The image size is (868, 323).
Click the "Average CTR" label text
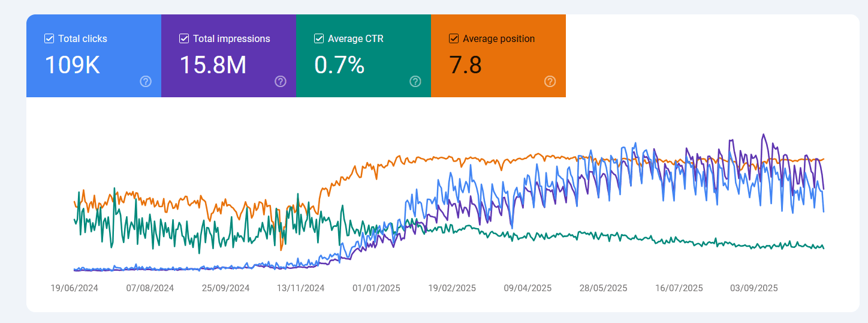355,38
